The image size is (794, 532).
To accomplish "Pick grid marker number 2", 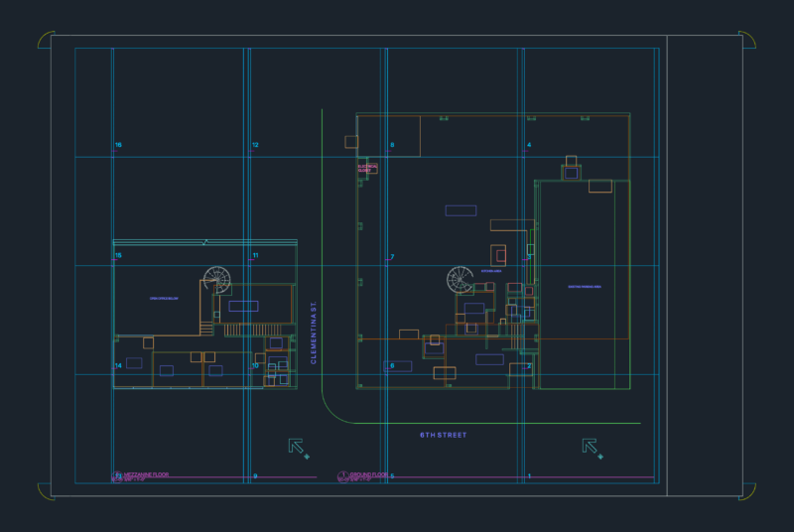I will [529, 365].
